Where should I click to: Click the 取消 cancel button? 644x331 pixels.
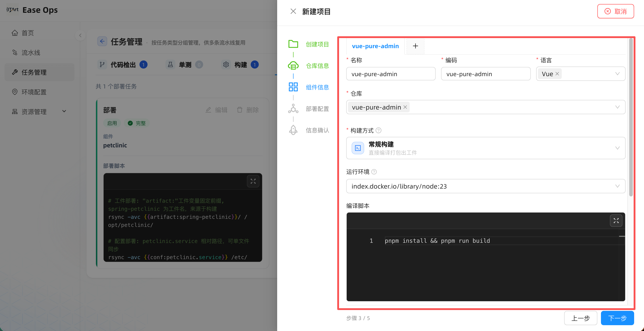pos(616,11)
